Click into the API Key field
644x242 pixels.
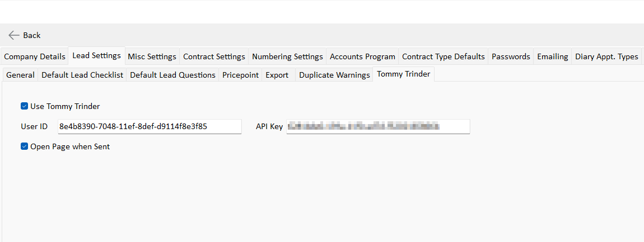point(377,126)
